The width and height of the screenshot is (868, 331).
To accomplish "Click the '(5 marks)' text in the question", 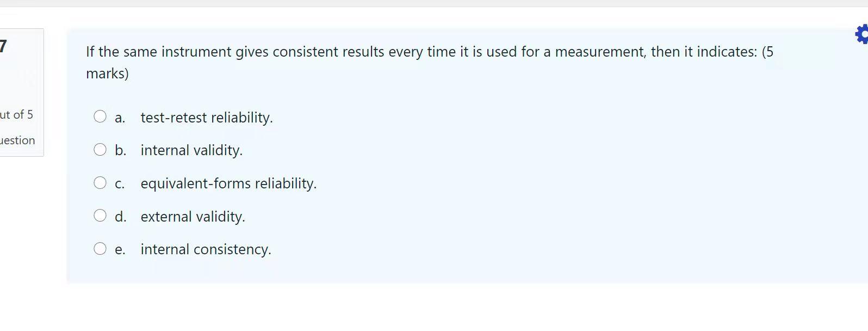I will point(107,73).
